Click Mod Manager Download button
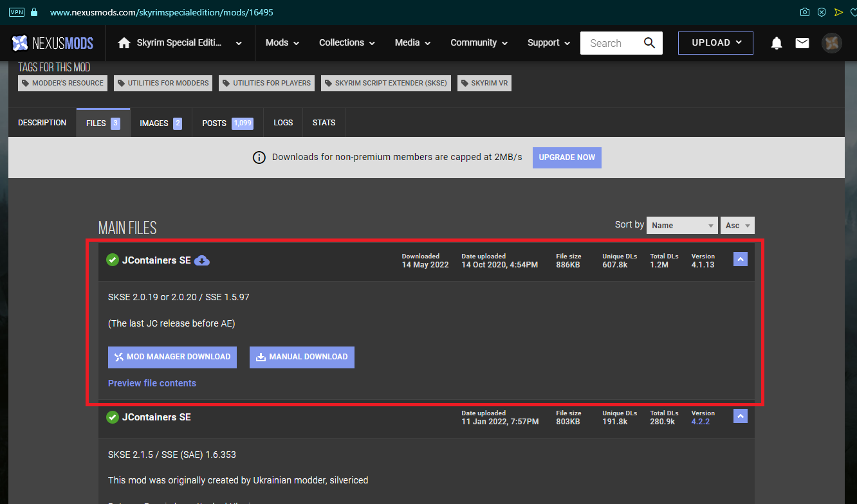Image resolution: width=857 pixels, height=504 pixels. pyautogui.click(x=172, y=357)
